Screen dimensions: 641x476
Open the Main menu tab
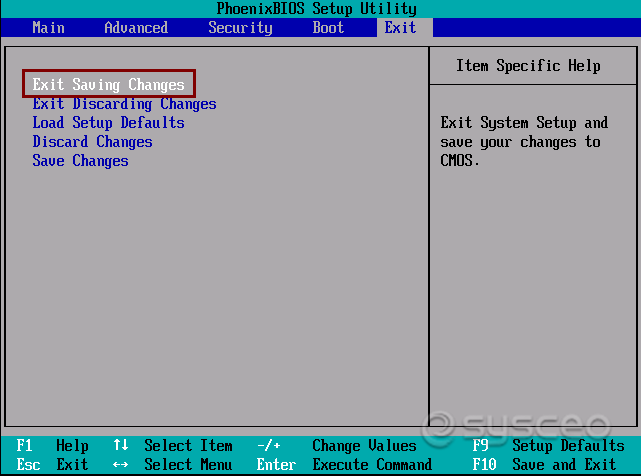coord(48,28)
